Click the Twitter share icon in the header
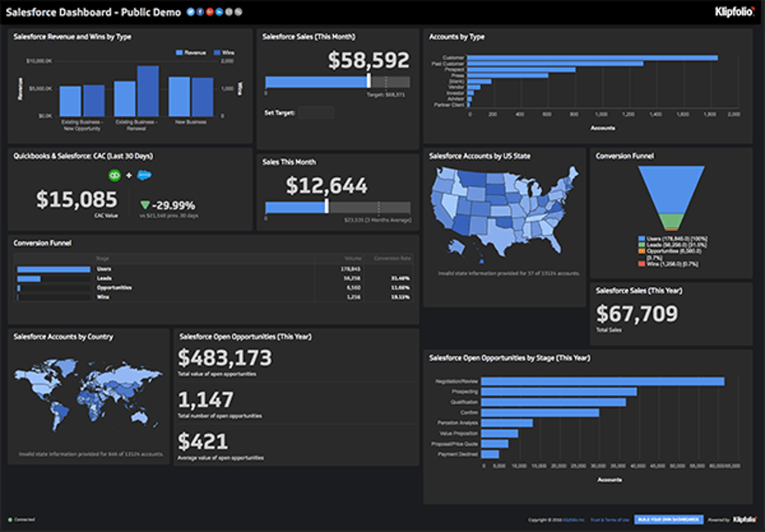Screen dimensions: 765x532 (x=190, y=12)
